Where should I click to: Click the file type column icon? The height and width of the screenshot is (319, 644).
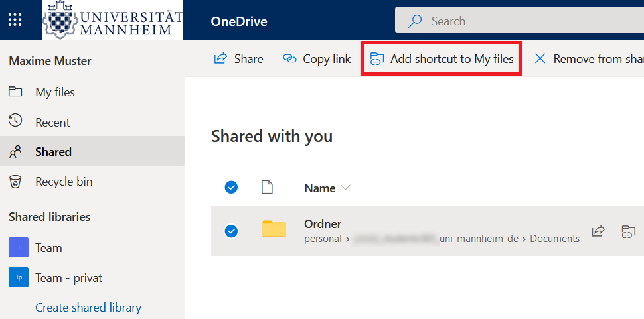268,188
